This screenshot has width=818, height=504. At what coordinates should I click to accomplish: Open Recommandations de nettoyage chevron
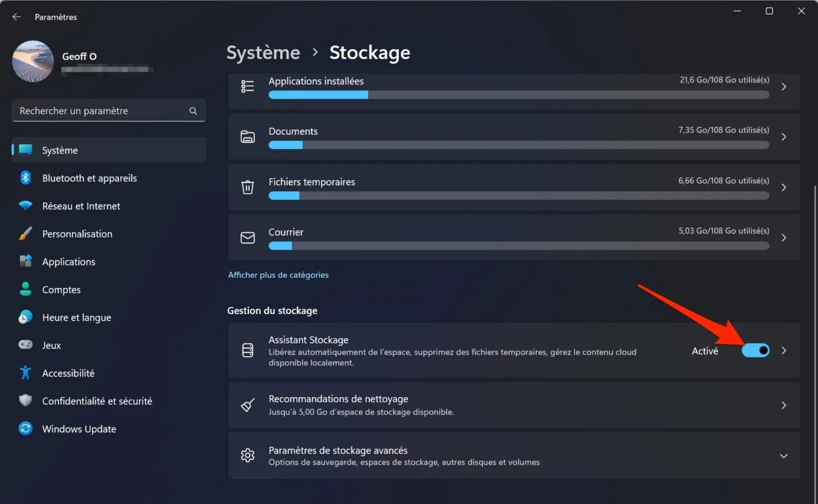coord(784,405)
